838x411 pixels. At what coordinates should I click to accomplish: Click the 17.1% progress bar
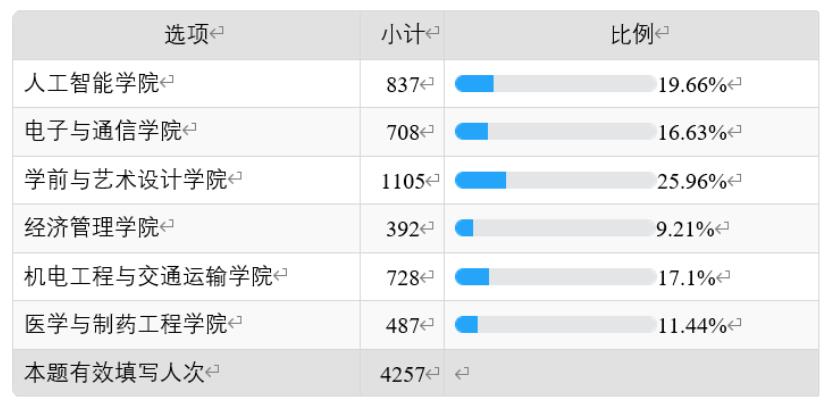pyautogui.click(x=555, y=277)
